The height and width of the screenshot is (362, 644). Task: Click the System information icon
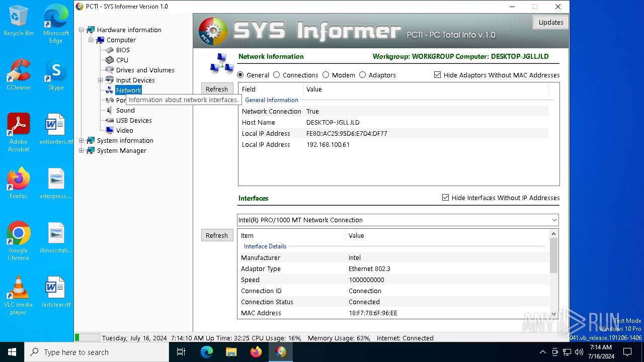91,140
